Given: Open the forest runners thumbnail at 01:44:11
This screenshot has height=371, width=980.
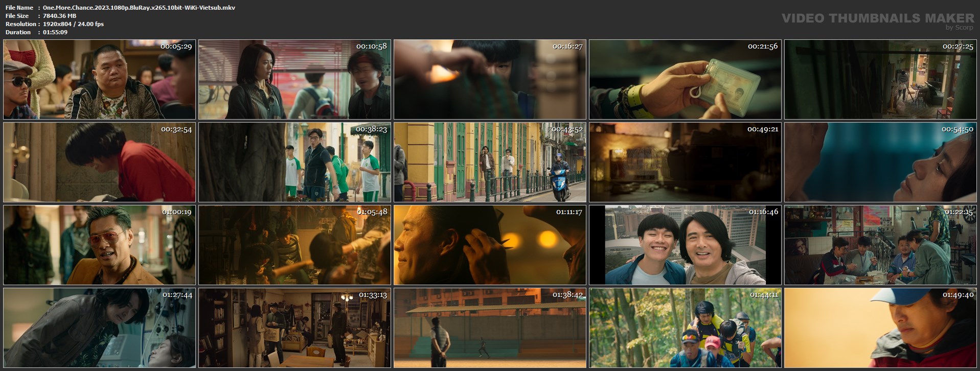Looking at the screenshot, I should tap(685, 328).
